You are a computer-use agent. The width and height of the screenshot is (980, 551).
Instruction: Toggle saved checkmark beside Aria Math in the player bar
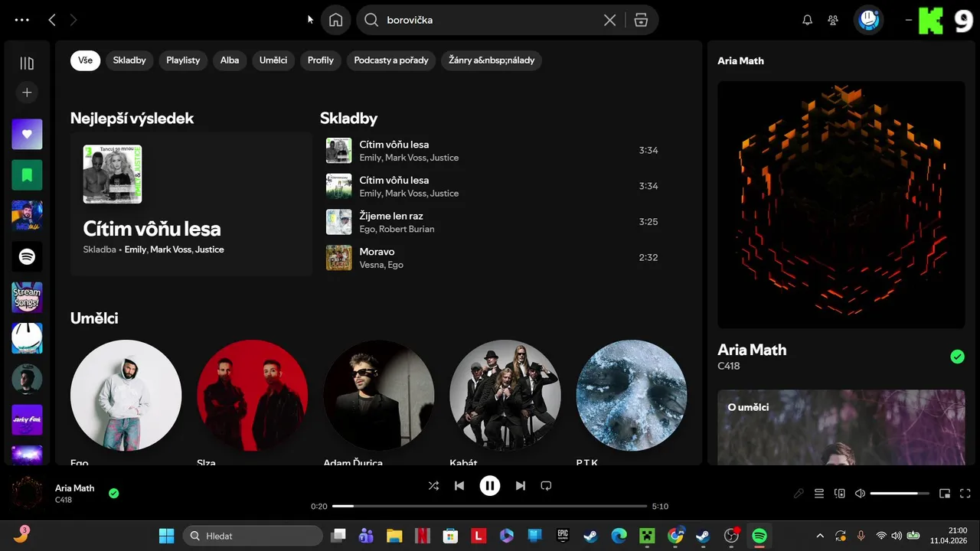(114, 494)
